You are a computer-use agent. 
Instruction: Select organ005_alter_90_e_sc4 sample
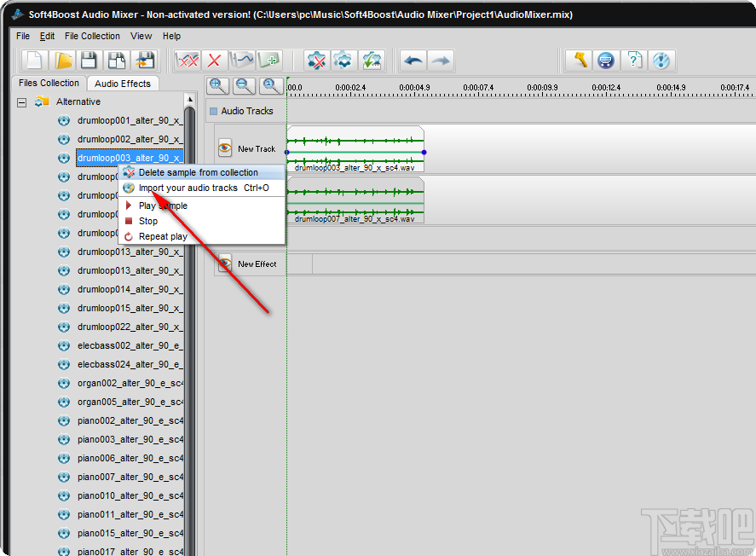pos(130,402)
